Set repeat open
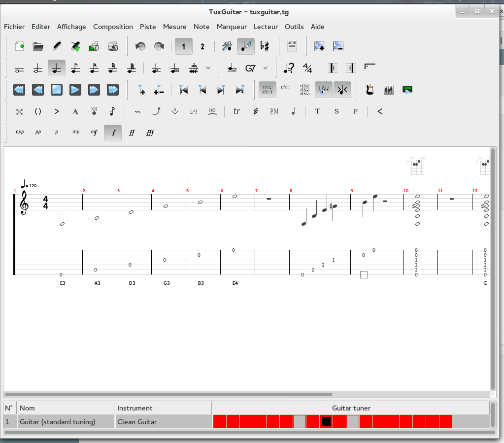The width and height of the screenshot is (504, 443). coord(333,68)
